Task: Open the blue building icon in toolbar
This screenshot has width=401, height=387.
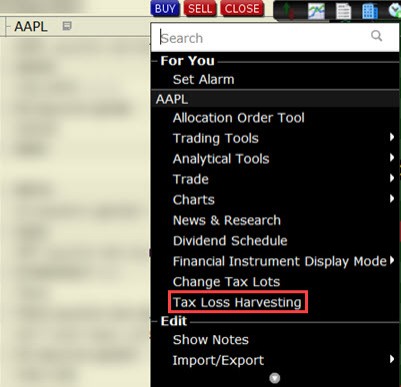Action: pos(370,11)
